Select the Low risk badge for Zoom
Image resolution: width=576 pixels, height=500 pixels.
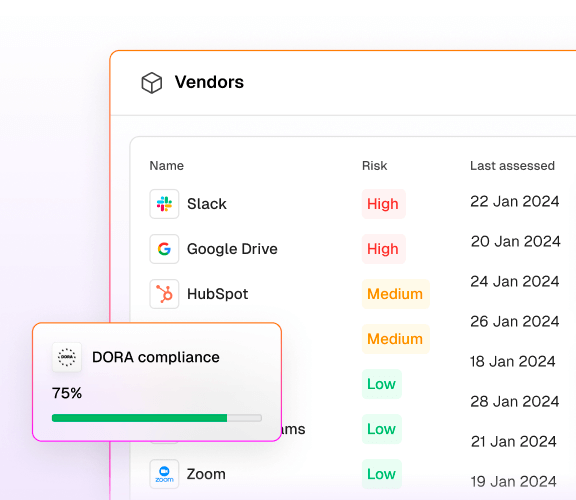[382, 474]
